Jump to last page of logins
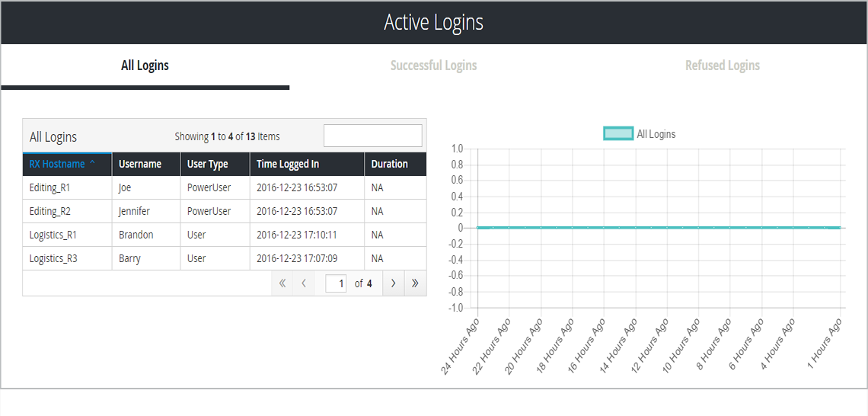868x416 pixels. [415, 283]
